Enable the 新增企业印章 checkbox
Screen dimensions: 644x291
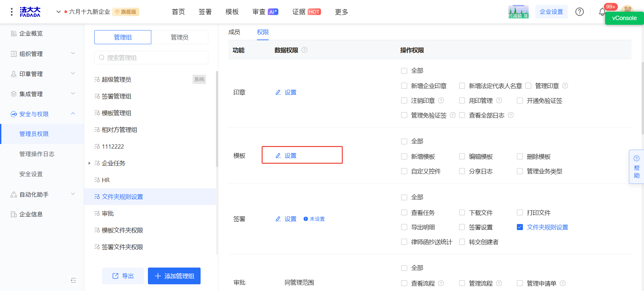(404, 86)
